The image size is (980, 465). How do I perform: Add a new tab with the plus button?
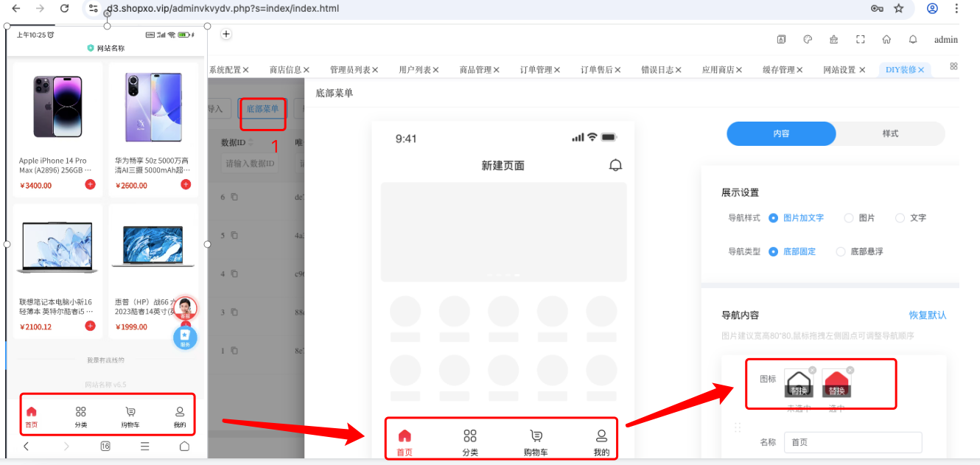coord(226,34)
